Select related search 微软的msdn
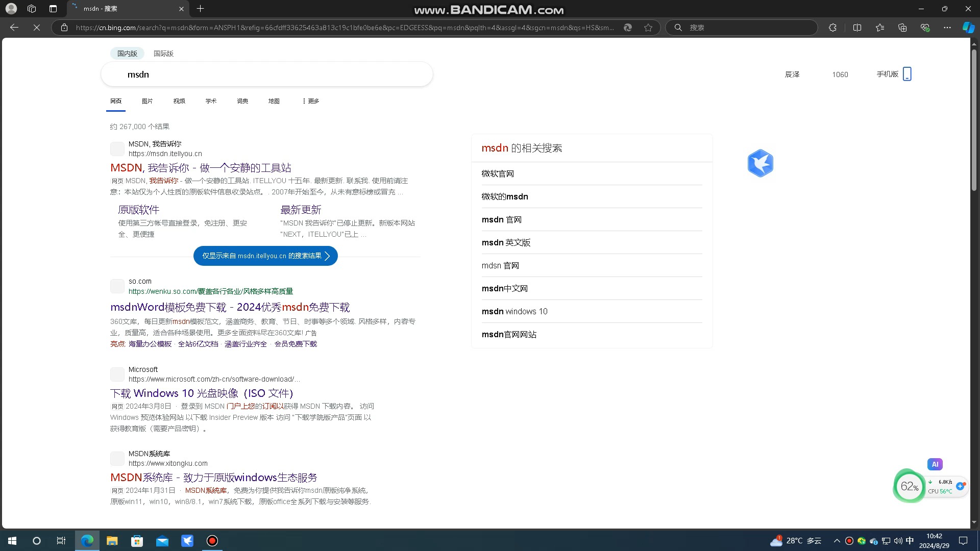This screenshot has width=980, height=551. point(505,196)
